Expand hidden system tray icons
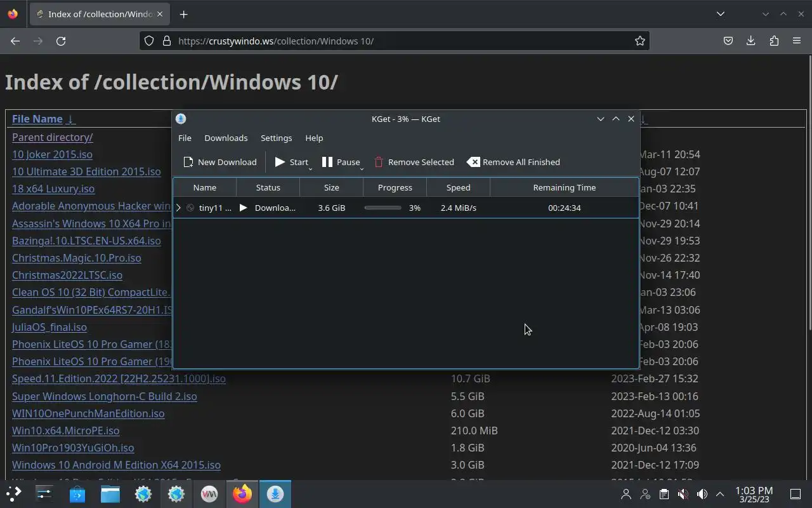This screenshot has width=812, height=508. point(720,494)
